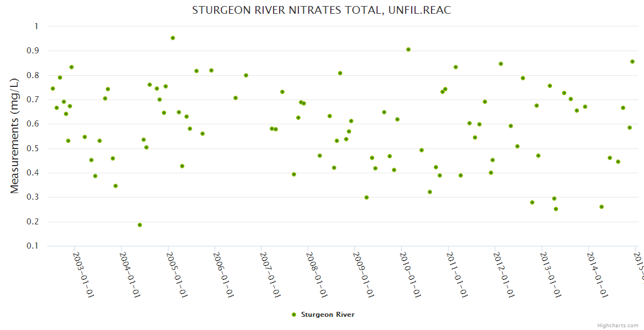The image size is (644, 330).
Task: Select the highest data point near 0.95
Action: (x=173, y=38)
